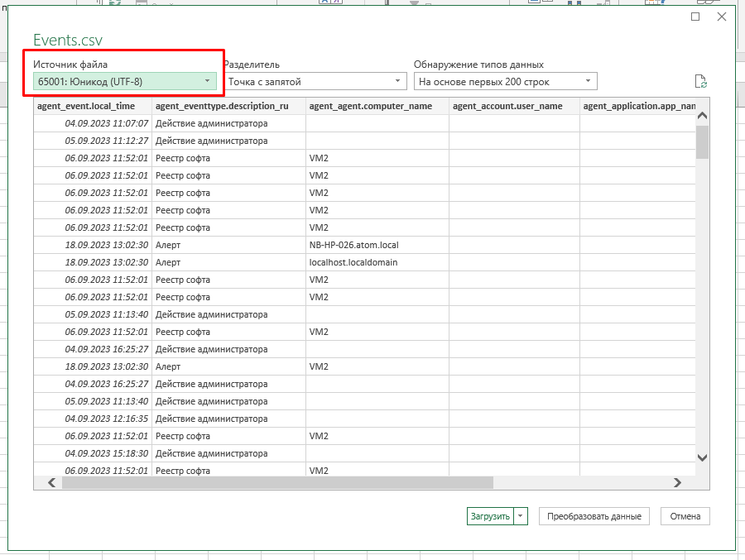This screenshot has width=745, height=560.
Task: Click the dialog maximize button
Action: click(x=695, y=17)
